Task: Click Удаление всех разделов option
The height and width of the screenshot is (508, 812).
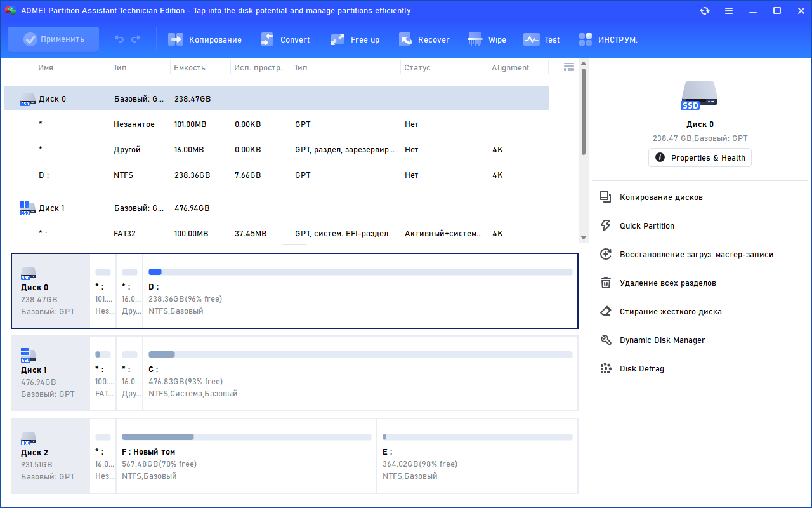Action: [668, 283]
